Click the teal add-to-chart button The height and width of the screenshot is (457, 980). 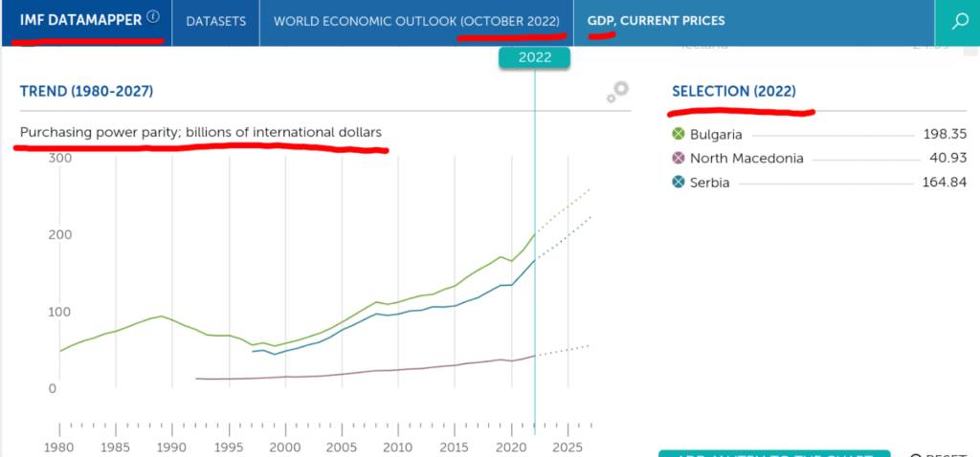point(774,453)
